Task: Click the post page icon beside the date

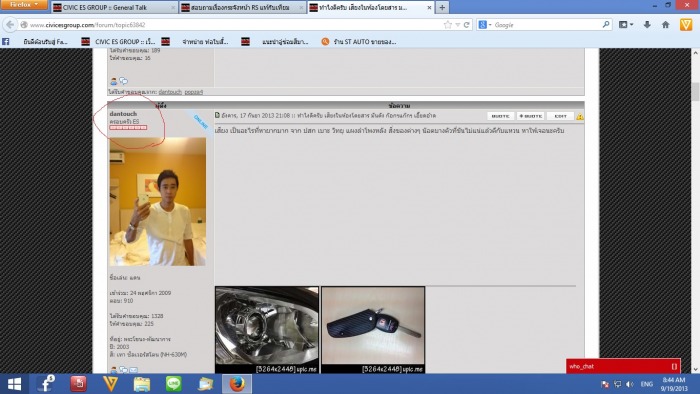Action: click(217, 115)
